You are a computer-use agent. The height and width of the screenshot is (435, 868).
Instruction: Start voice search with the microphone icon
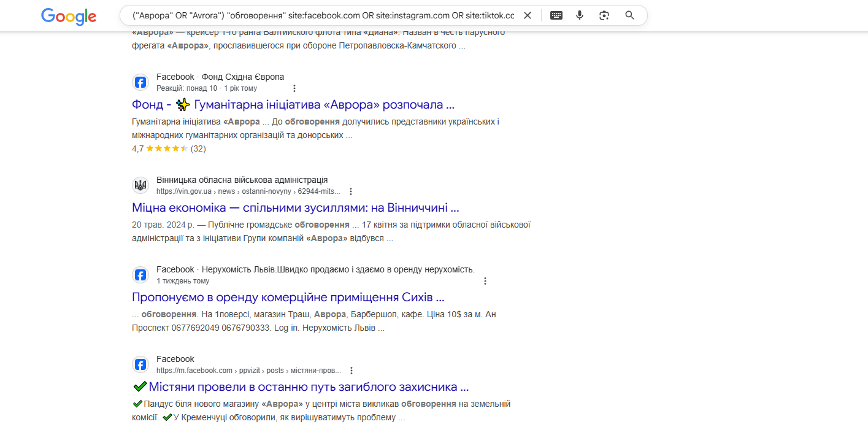580,15
